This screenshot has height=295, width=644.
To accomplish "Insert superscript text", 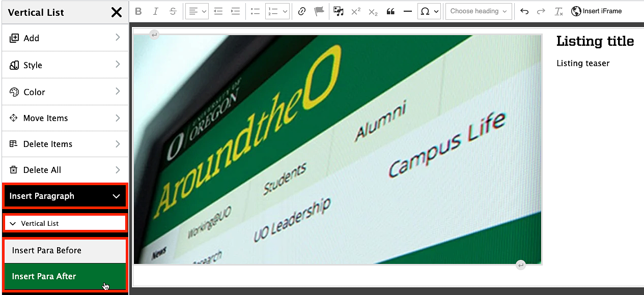I will [355, 11].
